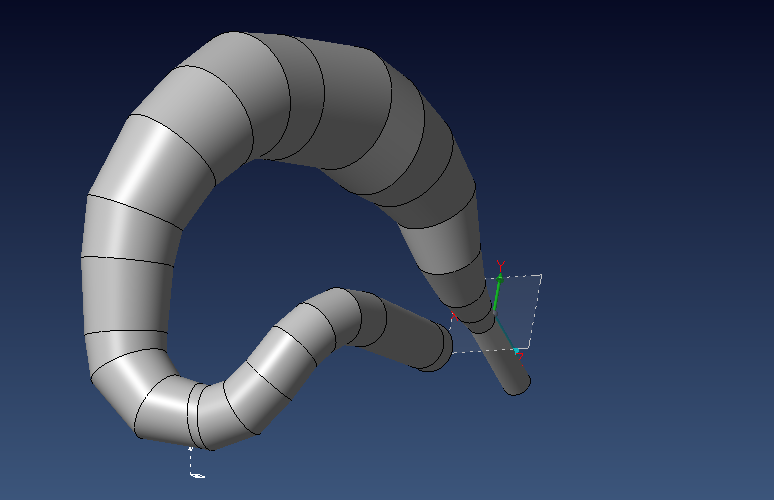Click the round end cap of the straight thin tube

[x=518, y=383]
